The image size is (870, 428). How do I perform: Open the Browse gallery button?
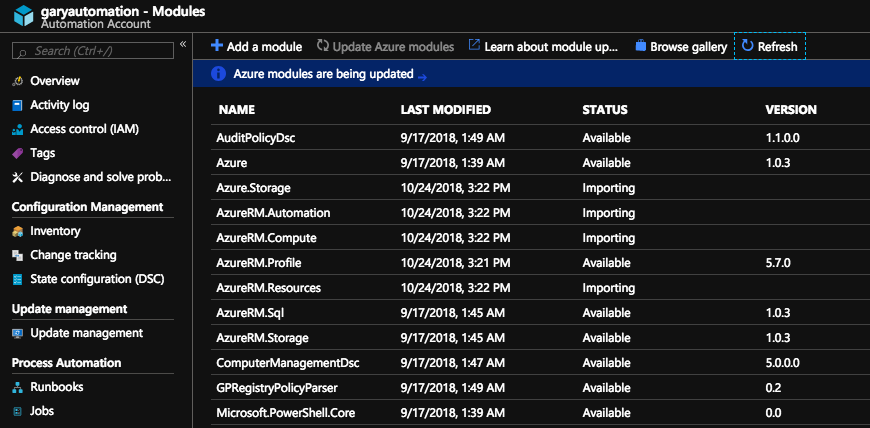(x=680, y=47)
